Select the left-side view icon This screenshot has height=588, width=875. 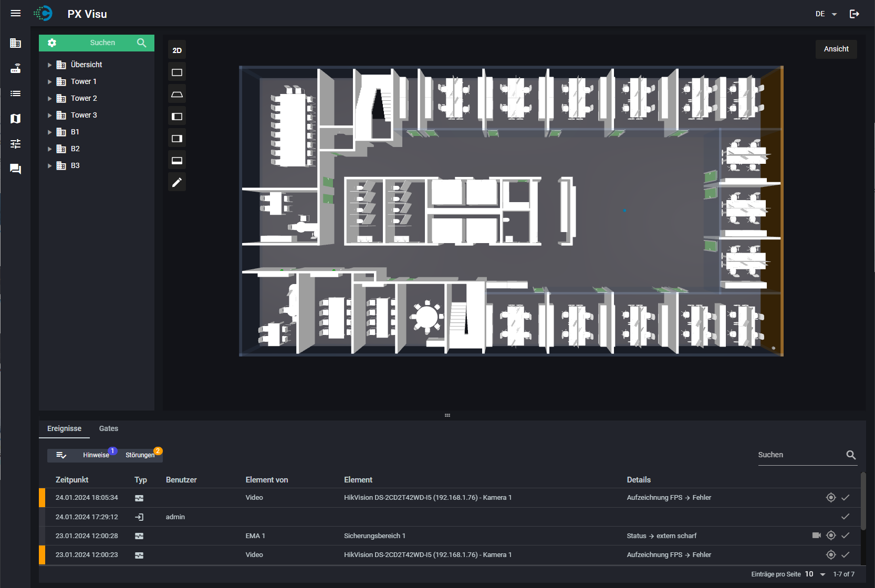point(177,117)
